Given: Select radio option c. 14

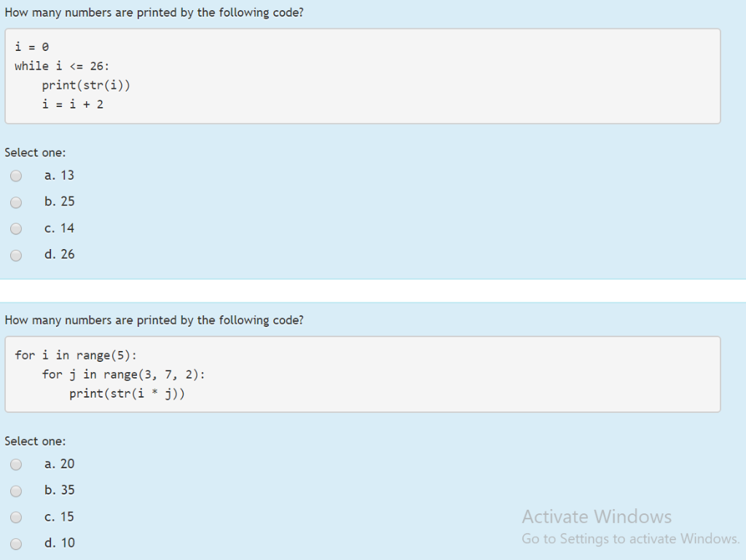Looking at the screenshot, I should coord(15,229).
